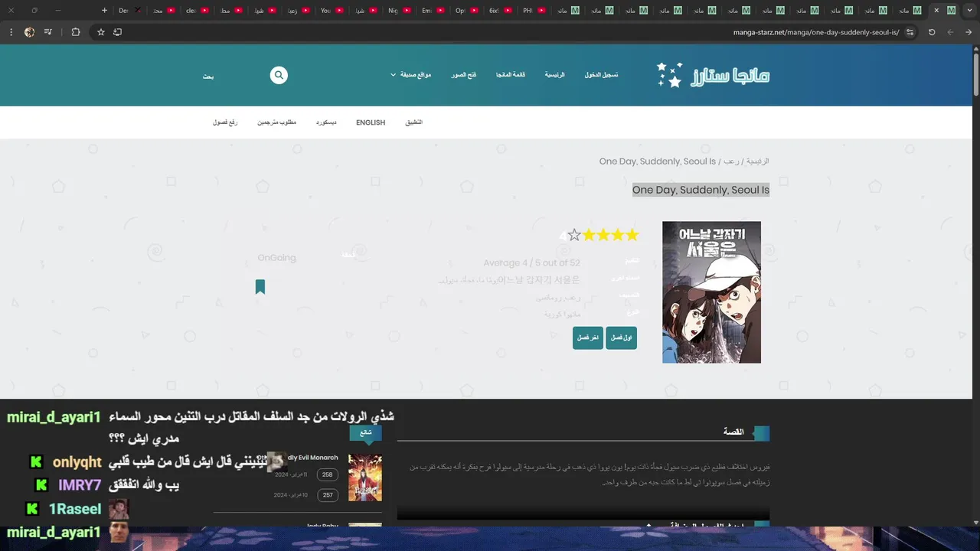Open the media controls icon
The width and height of the screenshot is (980, 551).
click(48, 32)
